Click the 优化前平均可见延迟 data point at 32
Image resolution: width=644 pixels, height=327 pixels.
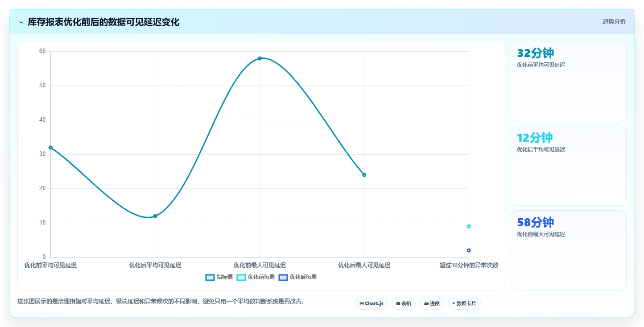[50, 147]
